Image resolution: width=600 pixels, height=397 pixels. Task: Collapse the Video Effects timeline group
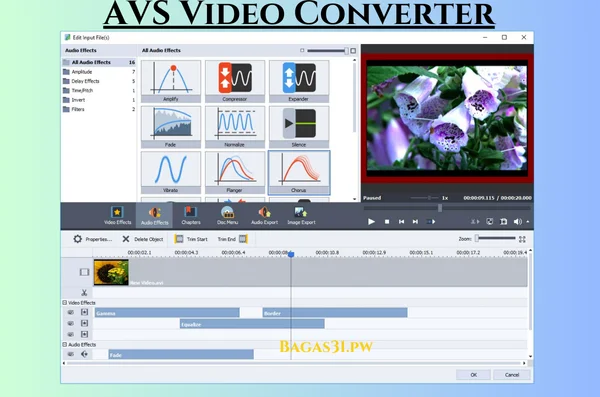[x=65, y=302]
